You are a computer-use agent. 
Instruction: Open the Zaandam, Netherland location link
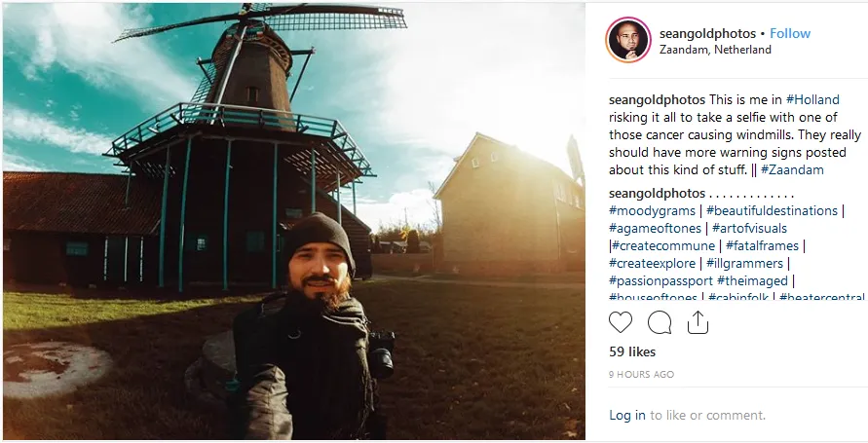tap(715, 50)
